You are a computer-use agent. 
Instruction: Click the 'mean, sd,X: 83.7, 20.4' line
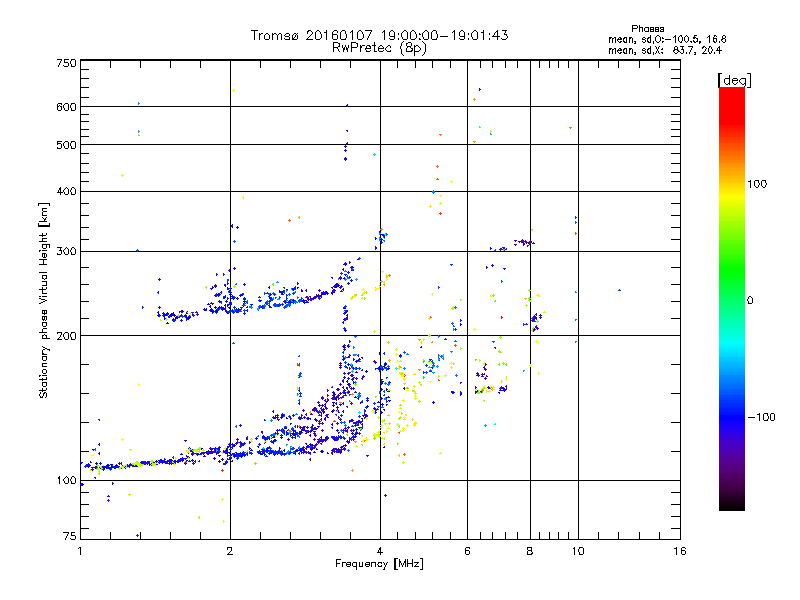(x=665, y=50)
